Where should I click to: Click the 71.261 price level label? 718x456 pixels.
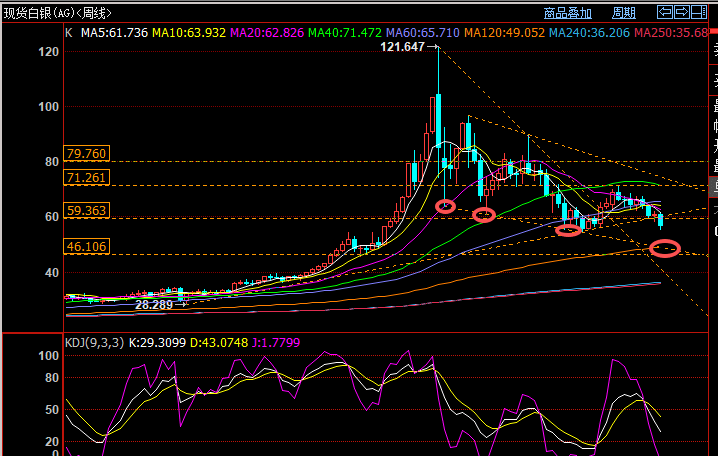point(87,177)
